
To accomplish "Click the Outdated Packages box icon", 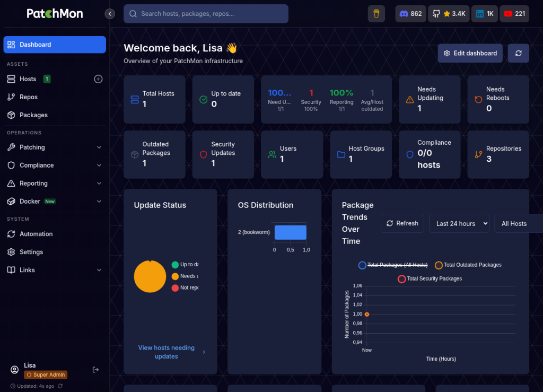I will coord(135,154).
